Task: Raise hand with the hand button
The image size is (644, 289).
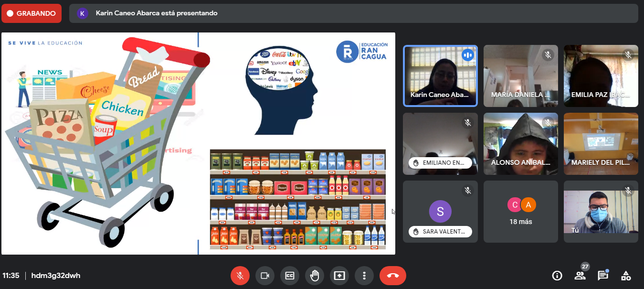Action: [315, 276]
